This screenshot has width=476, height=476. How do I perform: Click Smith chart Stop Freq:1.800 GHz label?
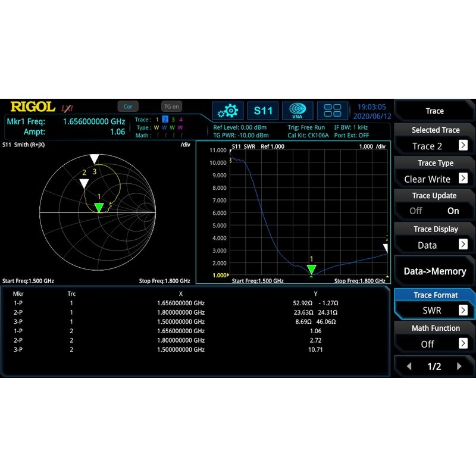click(x=165, y=281)
